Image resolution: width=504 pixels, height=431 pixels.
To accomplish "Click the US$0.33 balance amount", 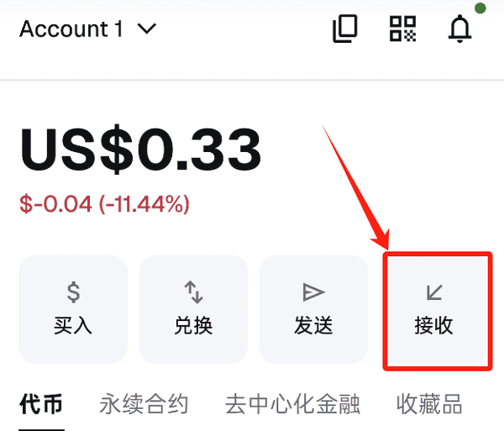I will coord(140,150).
